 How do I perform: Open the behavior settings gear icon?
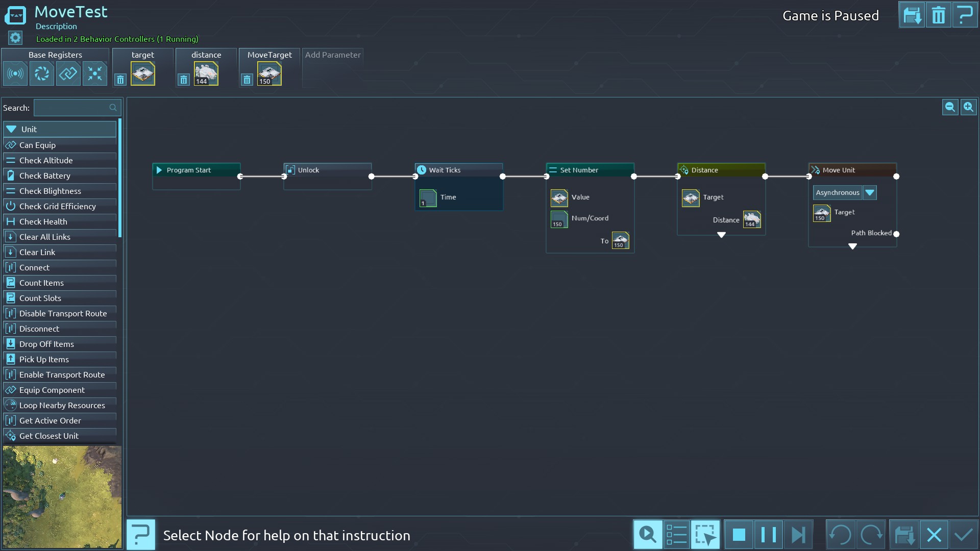click(x=15, y=38)
